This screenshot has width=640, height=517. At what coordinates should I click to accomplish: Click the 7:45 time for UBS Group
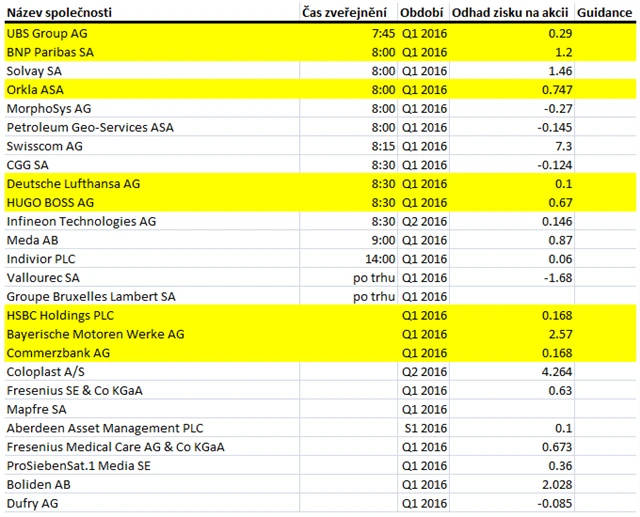coord(383,33)
